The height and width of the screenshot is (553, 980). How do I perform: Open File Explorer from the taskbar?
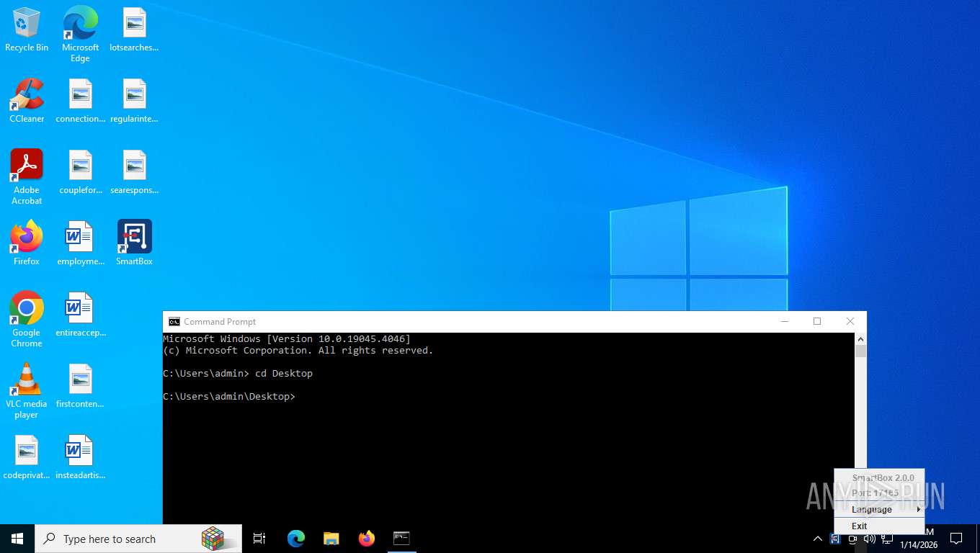[331, 539]
